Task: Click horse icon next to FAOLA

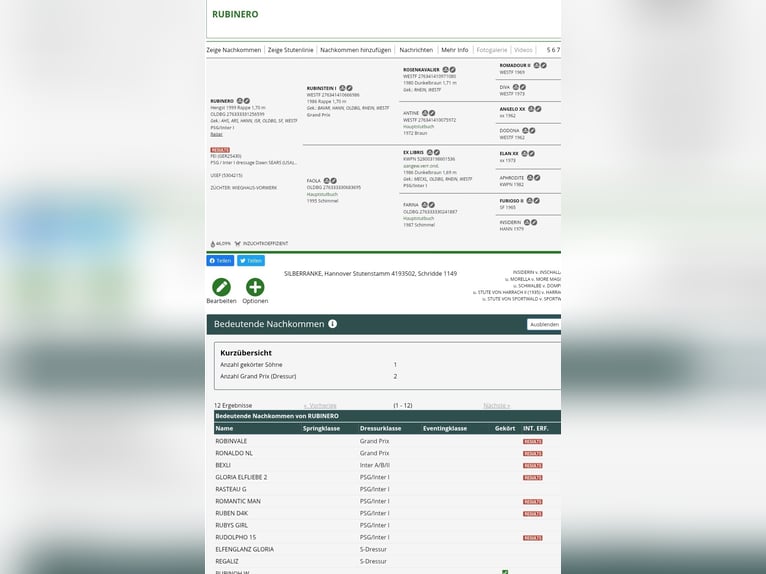Action: 329,180
